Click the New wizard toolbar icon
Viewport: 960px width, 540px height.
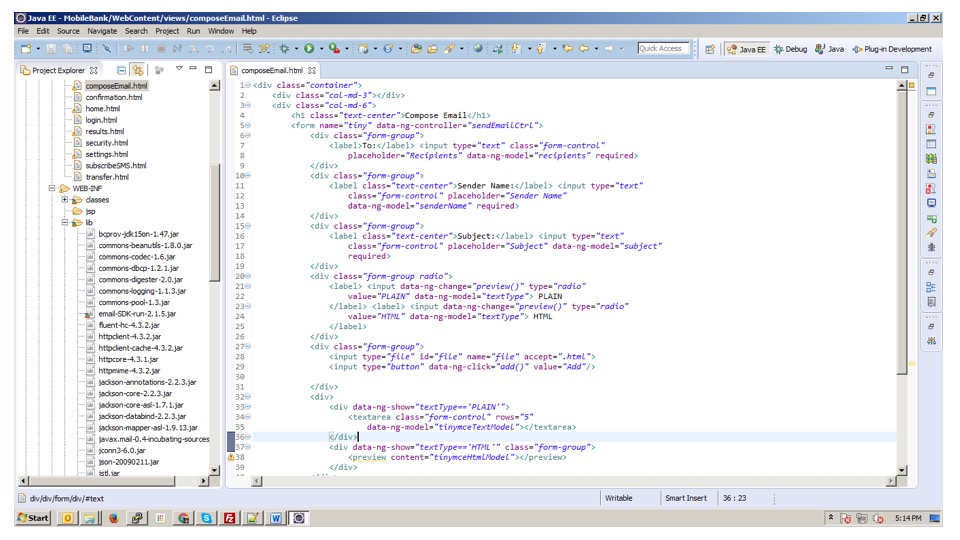[26, 48]
